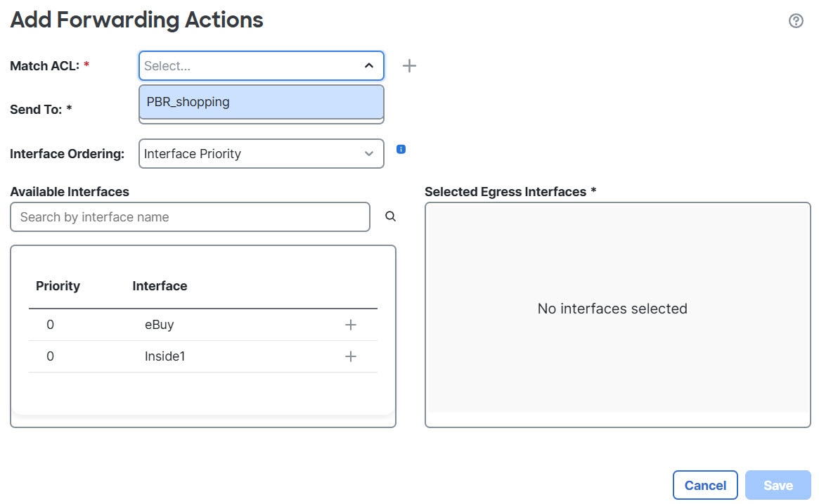Select the eBuy interface name
Image resolution: width=819 pixels, height=504 pixels.
pos(159,325)
